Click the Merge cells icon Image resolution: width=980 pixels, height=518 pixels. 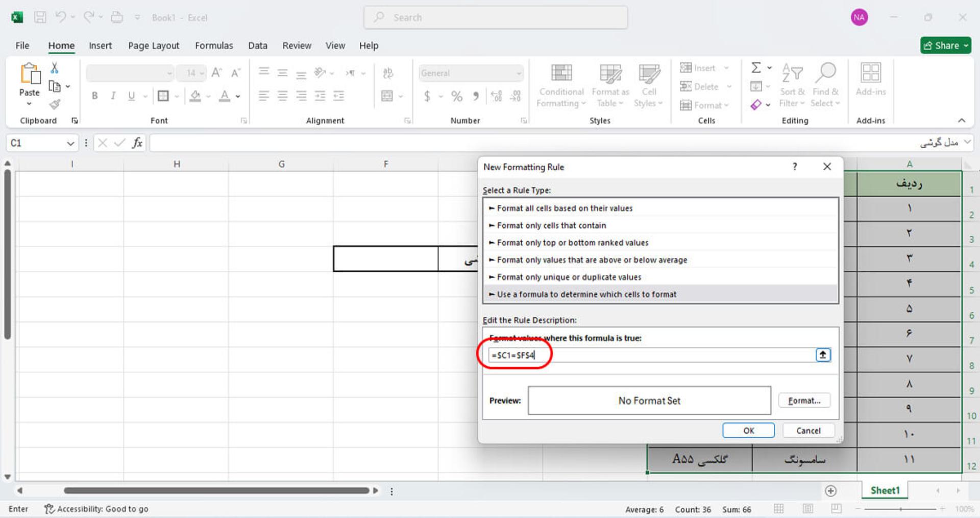(x=387, y=96)
